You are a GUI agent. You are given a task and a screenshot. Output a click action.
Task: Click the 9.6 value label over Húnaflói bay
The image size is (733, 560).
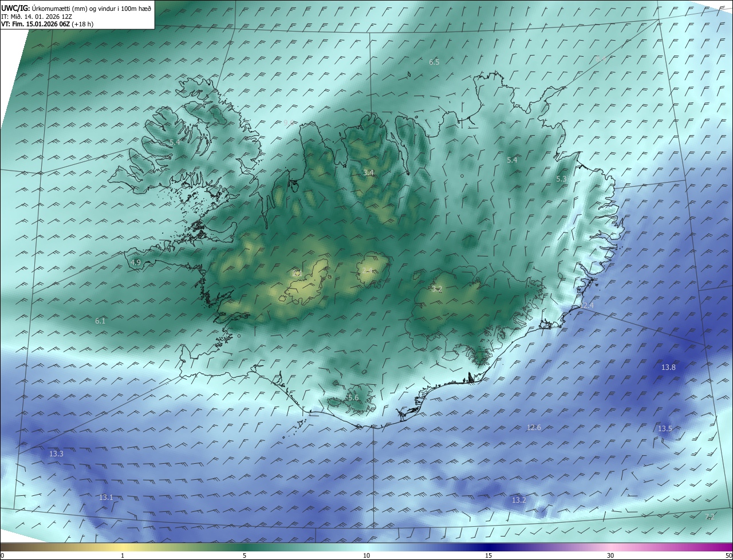[288, 123]
